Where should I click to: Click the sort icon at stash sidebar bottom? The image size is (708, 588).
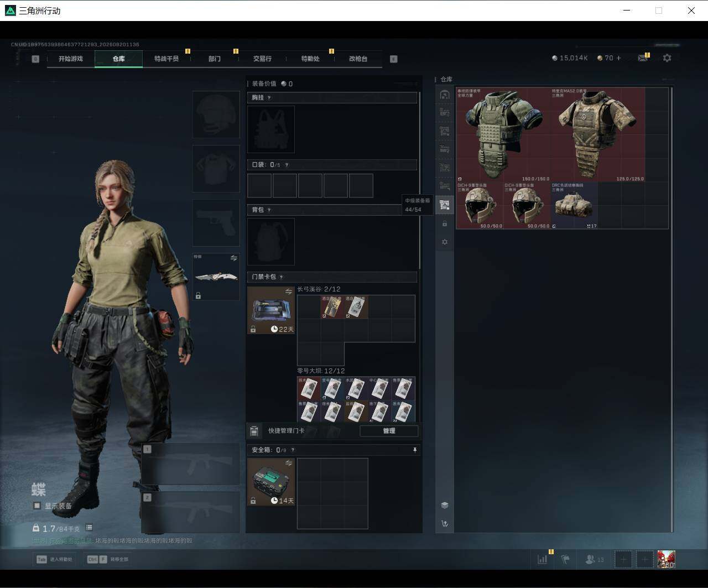click(x=445, y=523)
